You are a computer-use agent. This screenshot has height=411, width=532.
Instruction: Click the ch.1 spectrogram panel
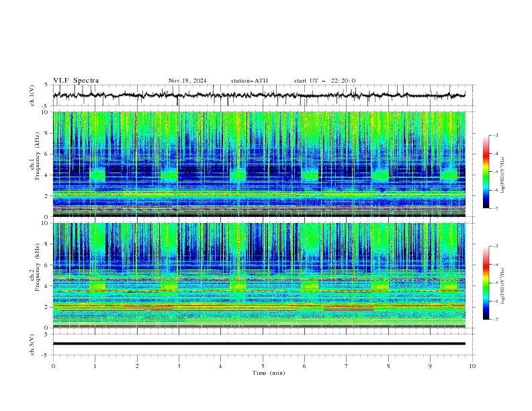[x=259, y=164]
